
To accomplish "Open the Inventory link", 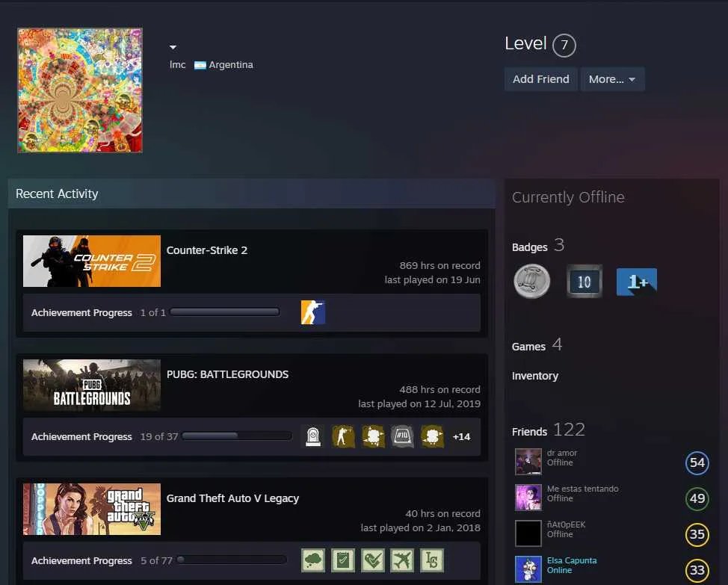I will 535,376.
